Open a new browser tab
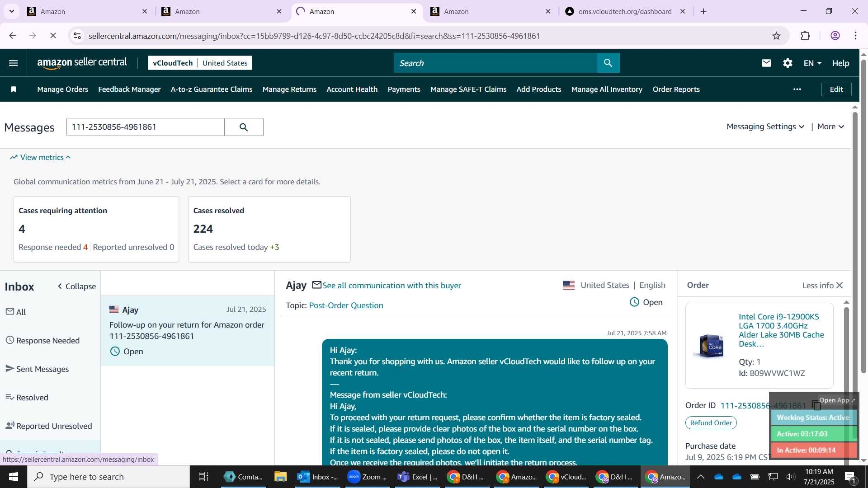 703,11
